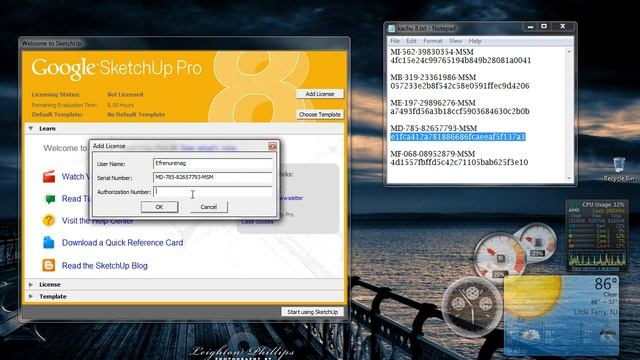The height and width of the screenshot is (360, 640).
Task: Expand the Template section
Action: click(x=31, y=296)
